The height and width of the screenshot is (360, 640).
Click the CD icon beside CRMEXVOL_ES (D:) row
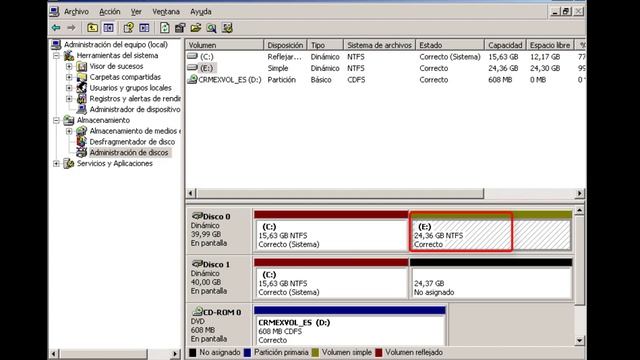tap(192, 80)
